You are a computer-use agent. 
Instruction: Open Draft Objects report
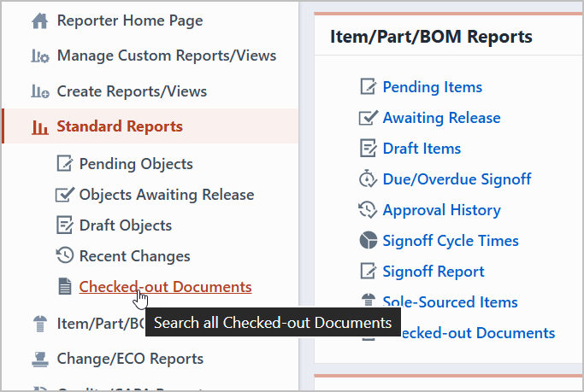point(126,225)
